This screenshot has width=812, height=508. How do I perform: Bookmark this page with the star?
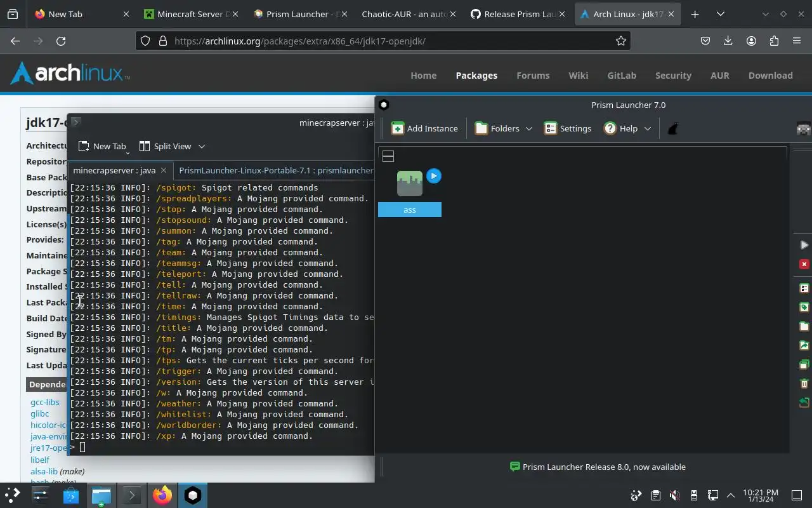click(x=621, y=41)
